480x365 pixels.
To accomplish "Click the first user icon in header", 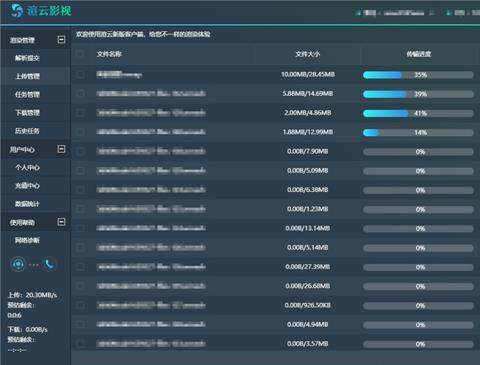I will coord(358,13).
